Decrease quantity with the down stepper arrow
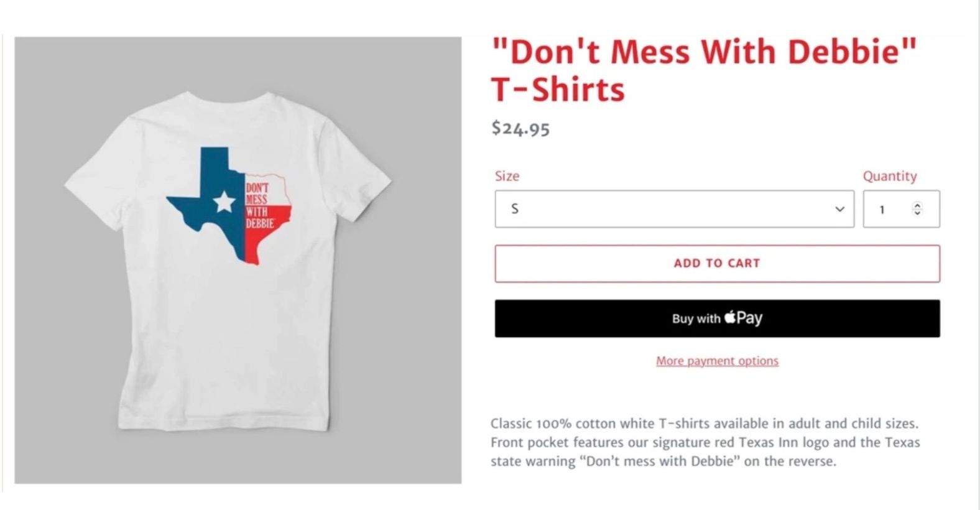980x510 pixels. coord(917,213)
